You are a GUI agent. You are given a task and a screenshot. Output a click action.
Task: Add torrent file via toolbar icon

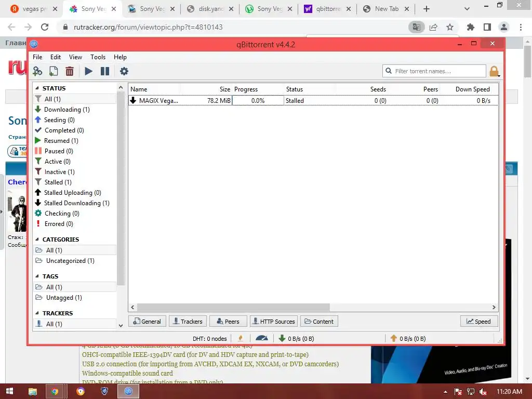pyautogui.click(x=54, y=71)
